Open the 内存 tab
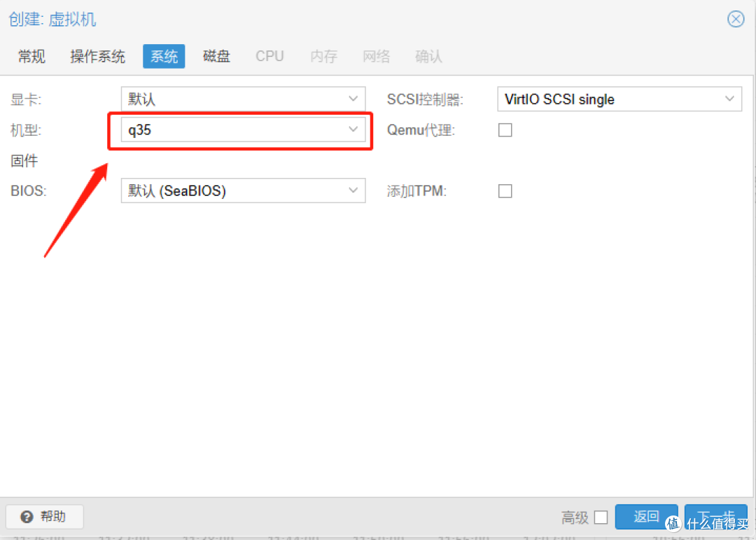The height and width of the screenshot is (540, 756). pyautogui.click(x=323, y=57)
